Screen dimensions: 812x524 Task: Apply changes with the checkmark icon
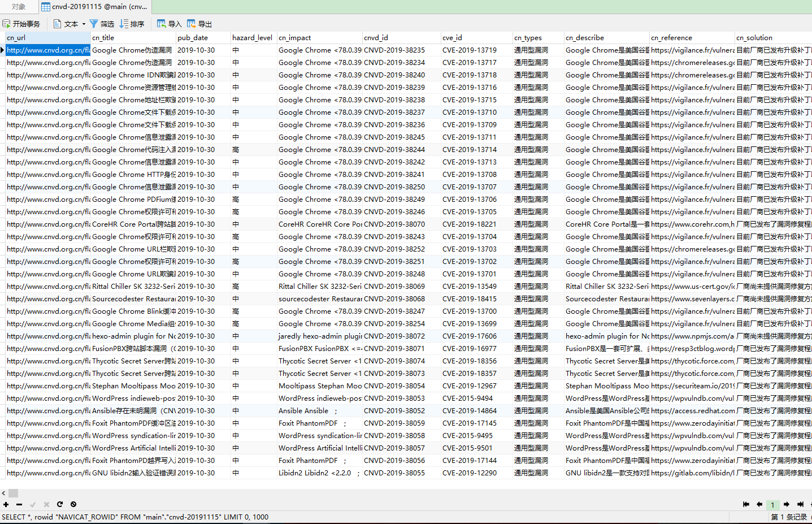click(x=33, y=504)
